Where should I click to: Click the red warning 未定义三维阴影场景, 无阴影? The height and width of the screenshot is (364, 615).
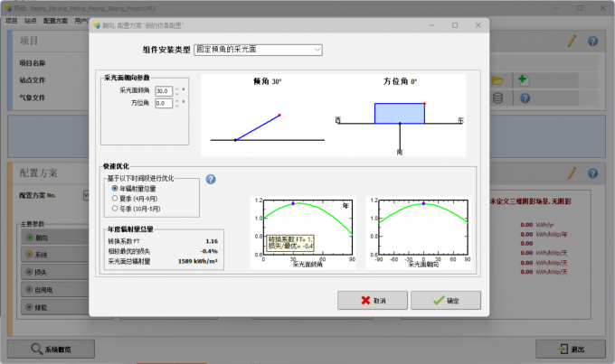(x=530, y=201)
